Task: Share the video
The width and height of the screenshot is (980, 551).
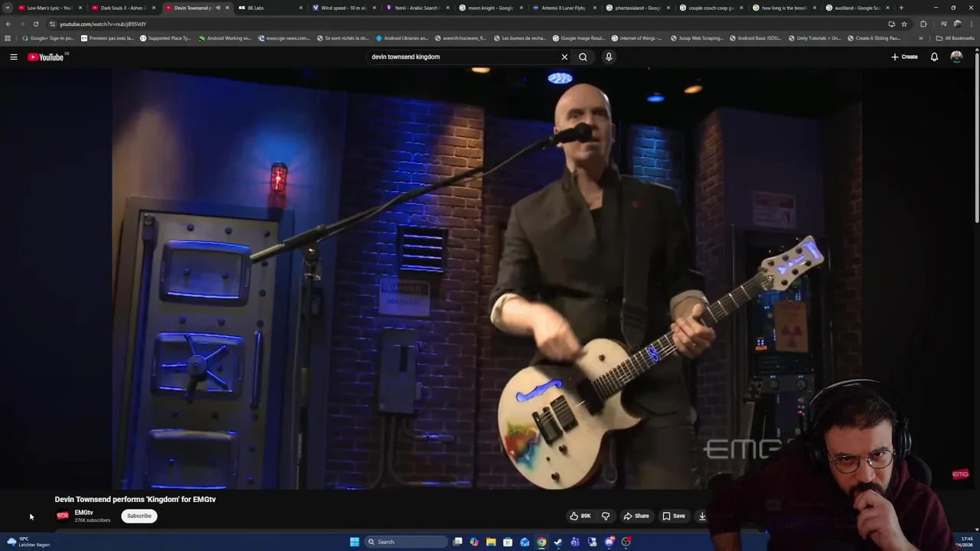Action: coord(635,516)
